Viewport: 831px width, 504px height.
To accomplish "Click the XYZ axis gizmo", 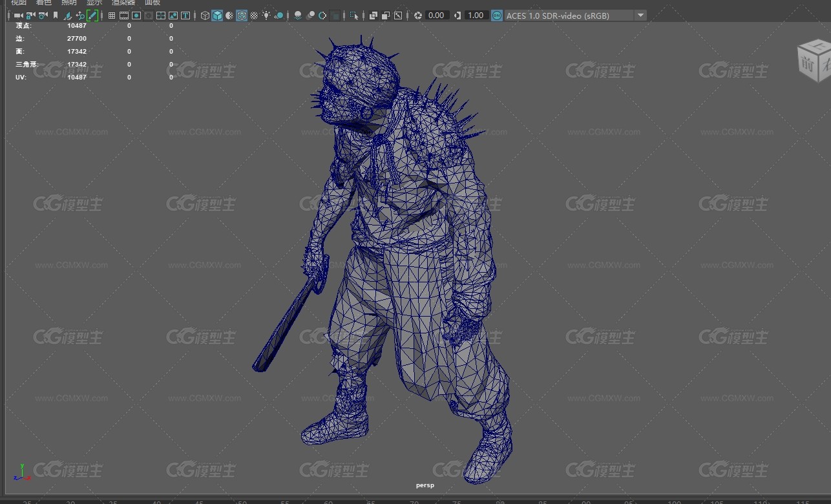I will tap(21, 472).
